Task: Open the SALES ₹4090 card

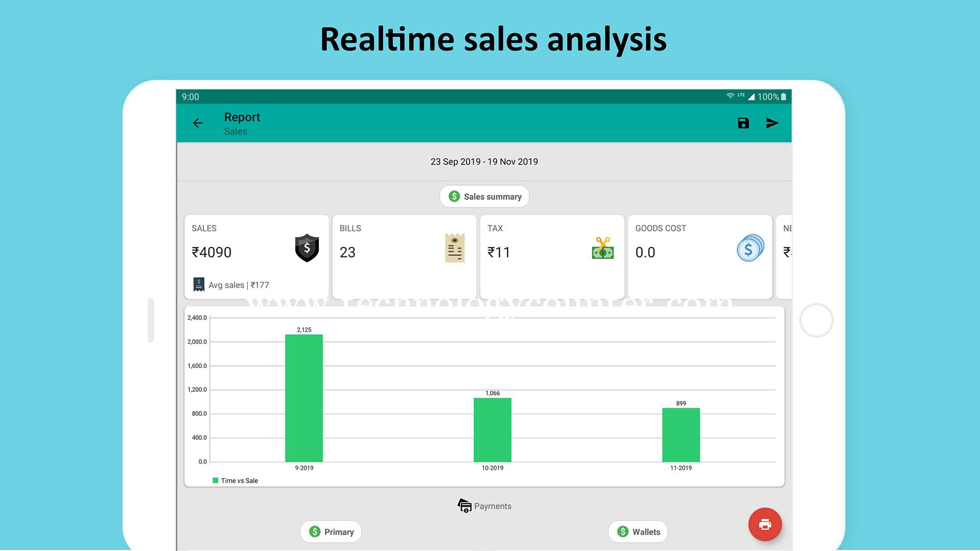Action: tap(256, 257)
